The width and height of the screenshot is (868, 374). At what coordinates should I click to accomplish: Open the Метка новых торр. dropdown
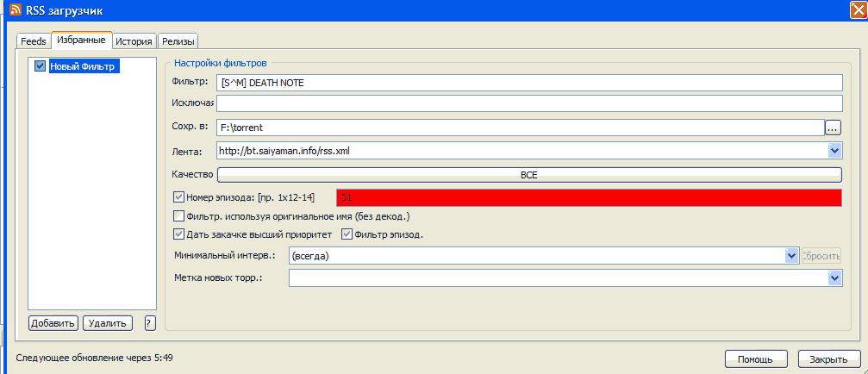[834, 277]
